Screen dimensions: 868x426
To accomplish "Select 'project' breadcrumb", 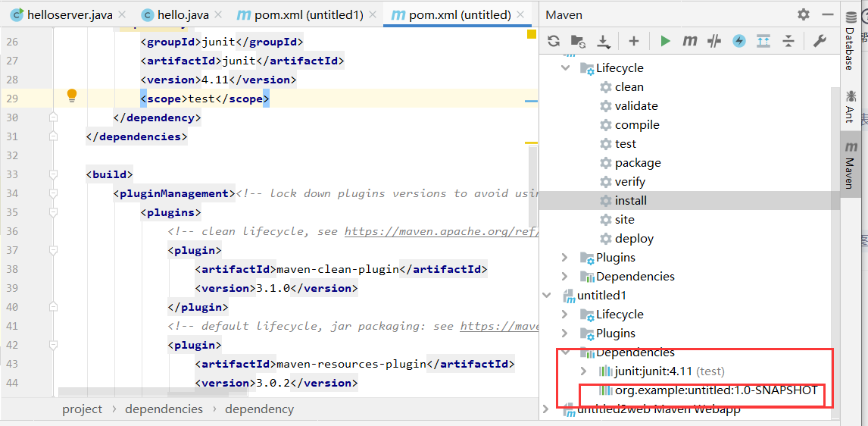I will pyautogui.click(x=82, y=409).
